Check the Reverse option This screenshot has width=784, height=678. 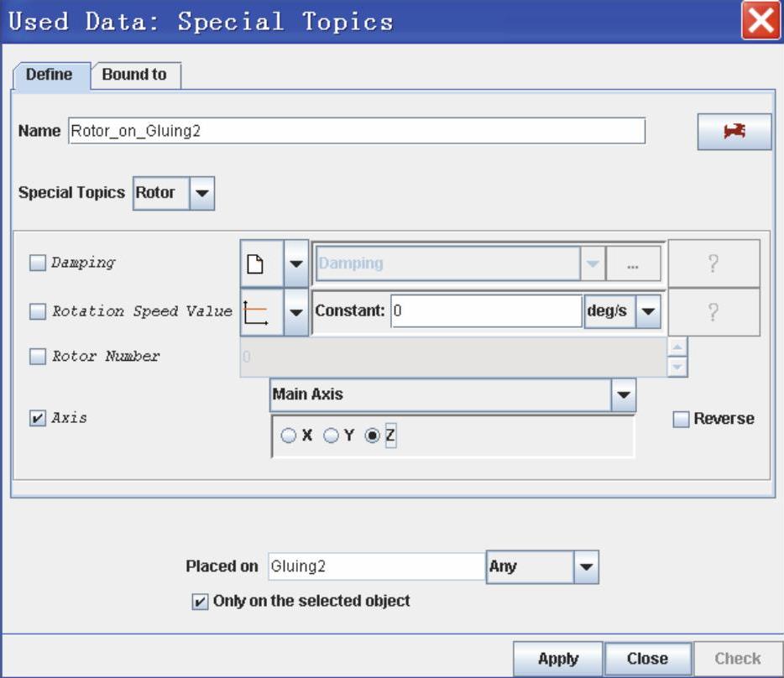click(681, 420)
